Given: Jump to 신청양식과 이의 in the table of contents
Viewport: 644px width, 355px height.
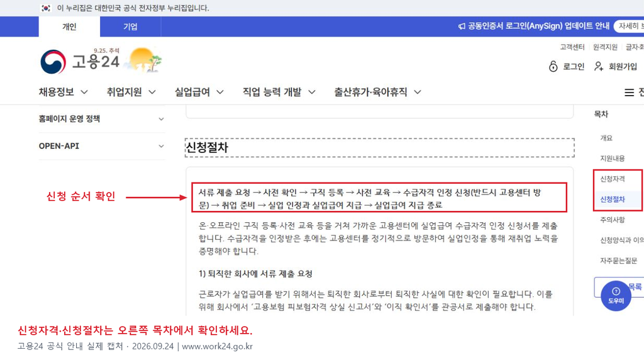Looking at the screenshot, I should (x=622, y=240).
